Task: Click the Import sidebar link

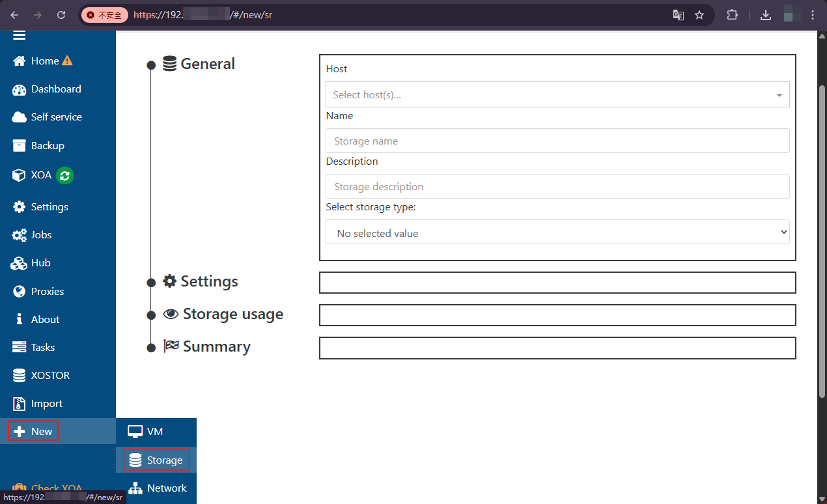Action: (x=47, y=404)
